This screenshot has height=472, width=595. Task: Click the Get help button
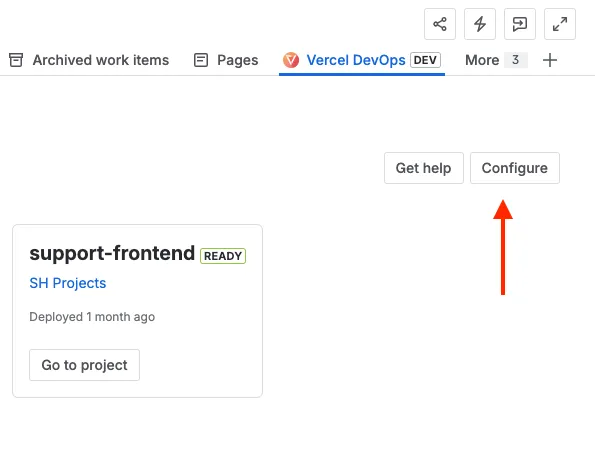pos(423,168)
